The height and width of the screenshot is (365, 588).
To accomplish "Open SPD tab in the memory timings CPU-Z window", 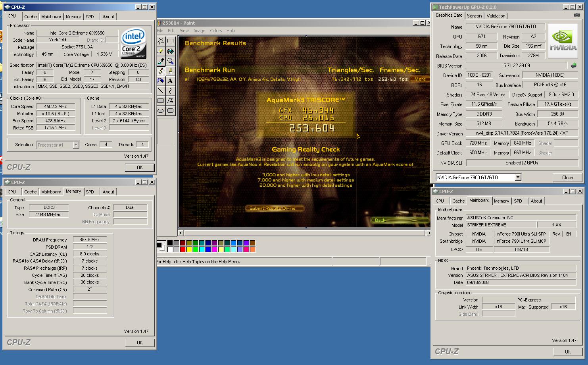I will (90, 192).
